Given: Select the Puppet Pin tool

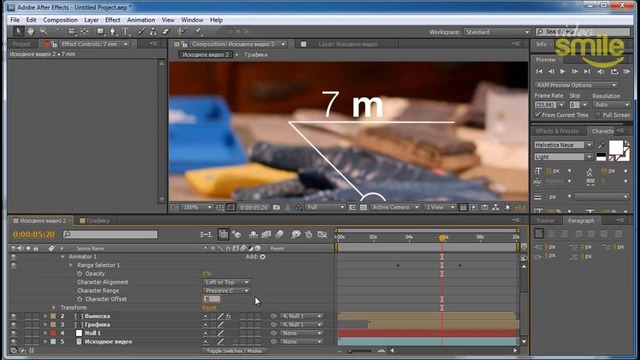Looking at the screenshot, I should click(198, 31).
